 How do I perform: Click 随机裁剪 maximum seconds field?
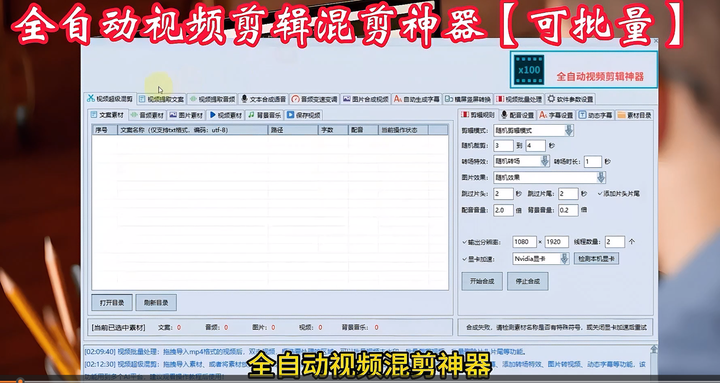click(x=536, y=146)
